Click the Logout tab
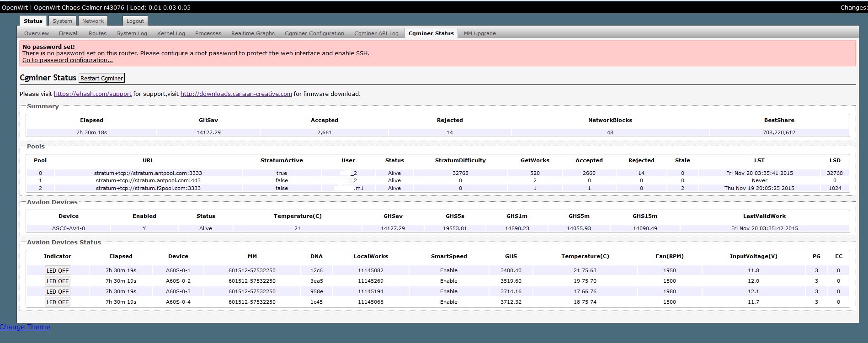 point(135,21)
